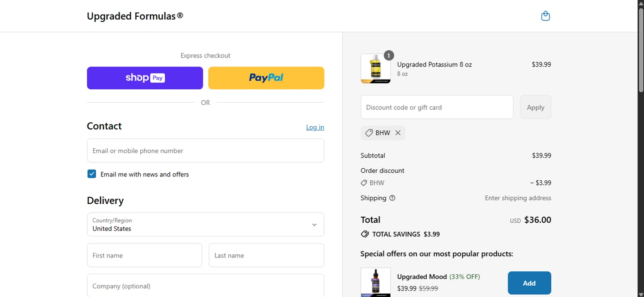Click the − $3.99 discount amount
The width and height of the screenshot is (644, 297).
point(541,183)
